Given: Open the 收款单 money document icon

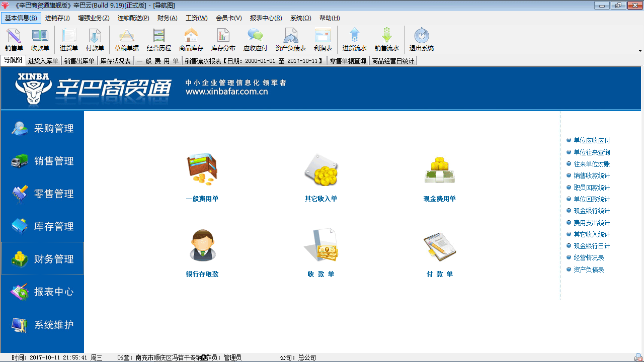Looking at the screenshot, I should tap(321, 245).
